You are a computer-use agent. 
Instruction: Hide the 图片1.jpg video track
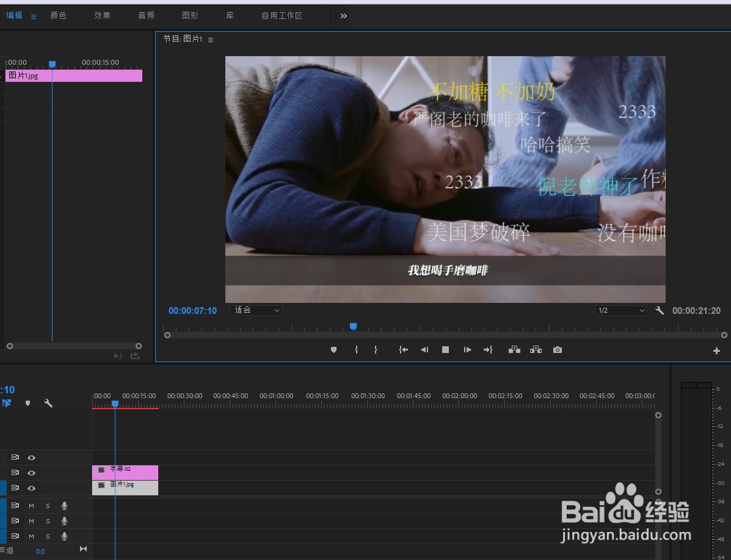point(31,488)
